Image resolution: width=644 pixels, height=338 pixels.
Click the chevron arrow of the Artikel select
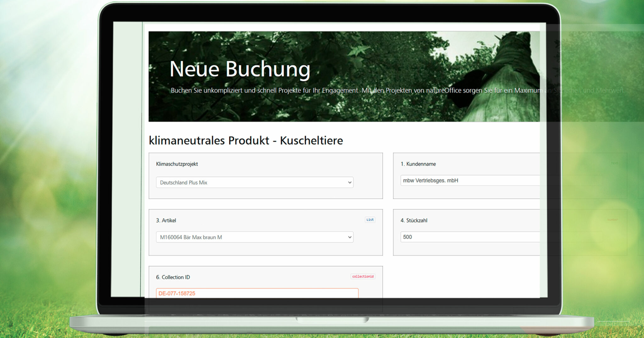(x=349, y=237)
